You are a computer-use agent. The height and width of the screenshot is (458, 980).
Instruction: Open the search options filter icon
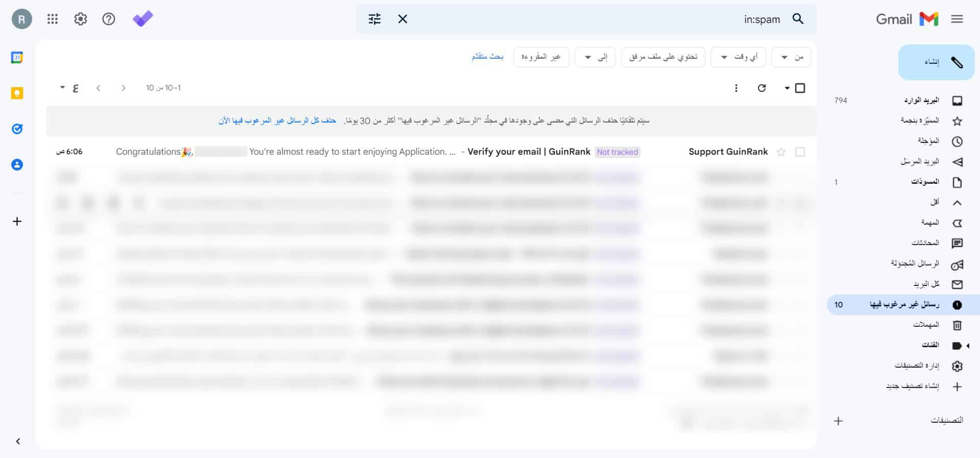(x=375, y=19)
